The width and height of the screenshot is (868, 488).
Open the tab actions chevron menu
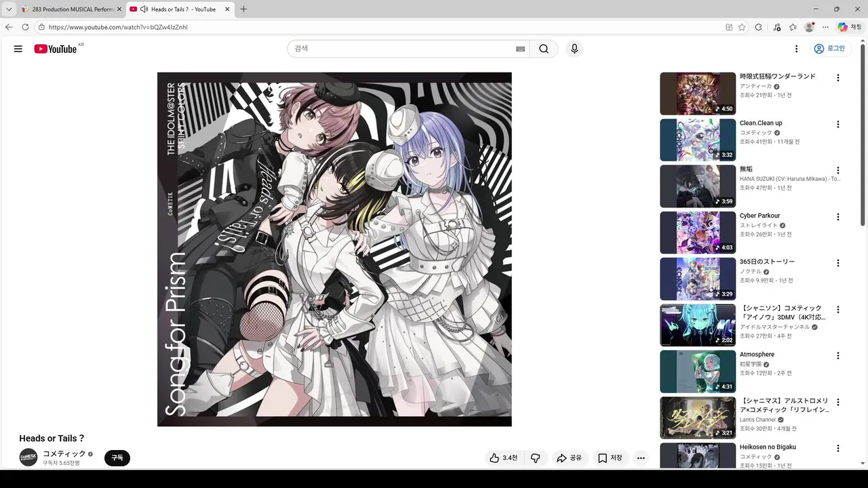tap(8, 9)
